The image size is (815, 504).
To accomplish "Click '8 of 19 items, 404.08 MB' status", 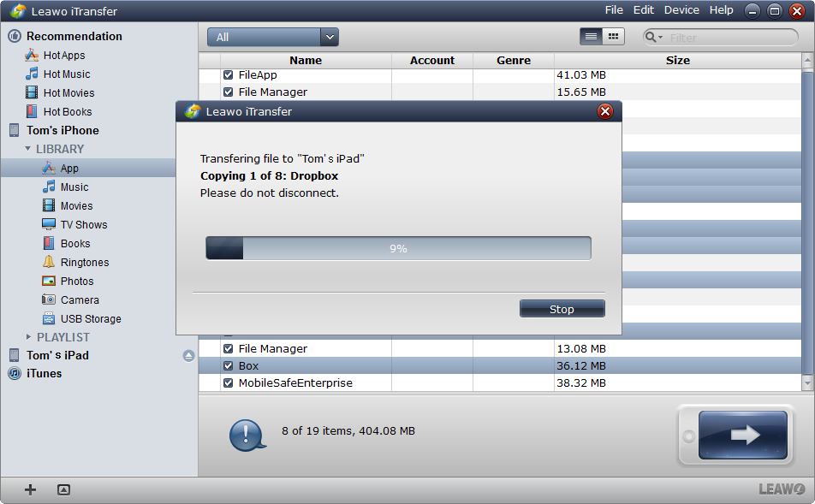I will [x=348, y=430].
